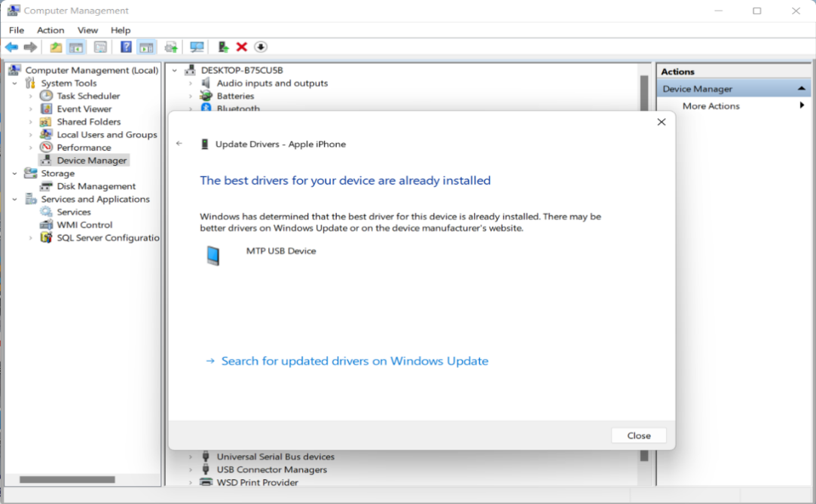
Task: Click the gear with green arrow toolbar icon
Action: click(171, 47)
